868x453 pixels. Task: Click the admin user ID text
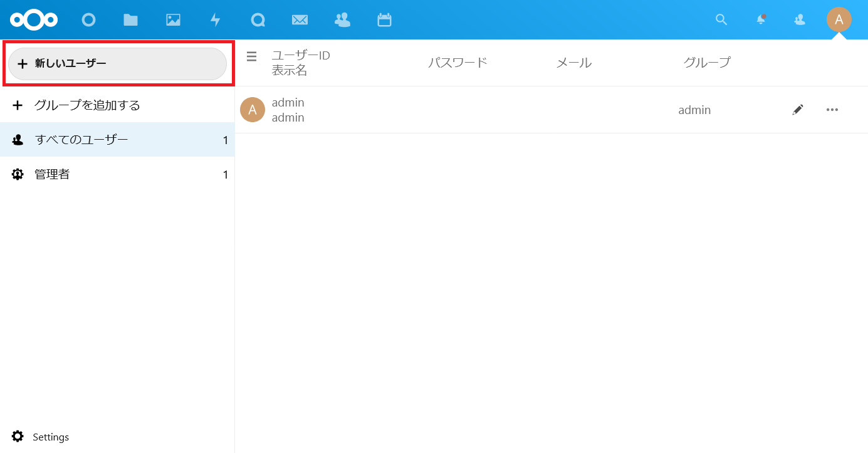tap(288, 102)
